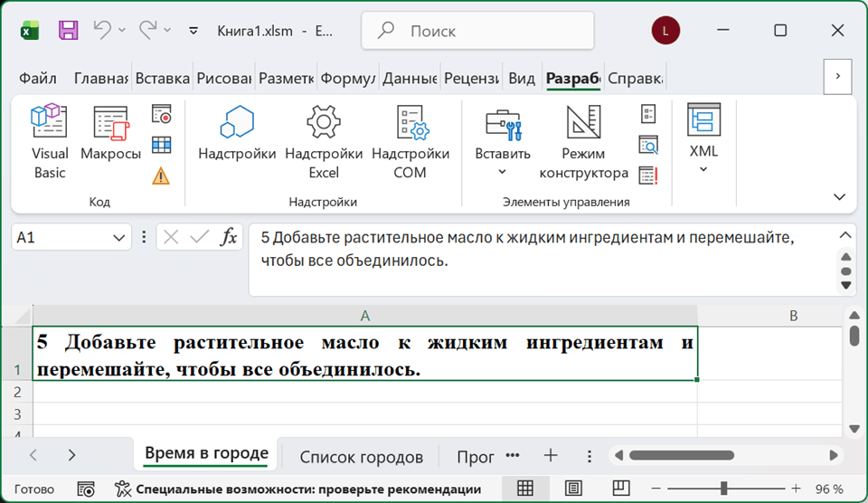The width and height of the screenshot is (868, 503).
Task: Click the View Code icon in controls
Action: point(648,145)
